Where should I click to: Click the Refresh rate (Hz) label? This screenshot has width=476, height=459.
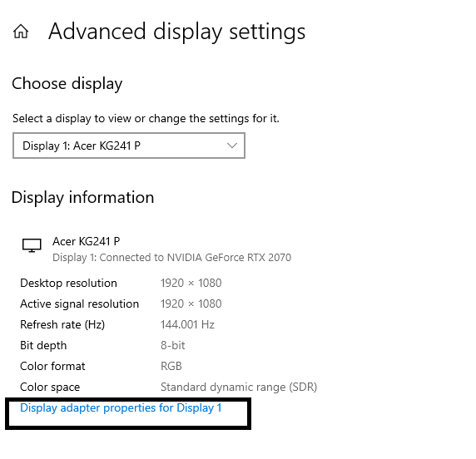[62, 324]
